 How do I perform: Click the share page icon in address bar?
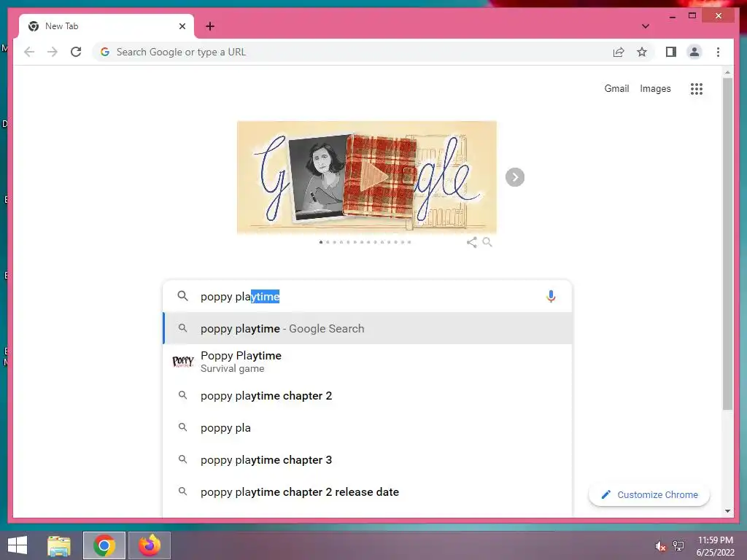[x=619, y=52]
